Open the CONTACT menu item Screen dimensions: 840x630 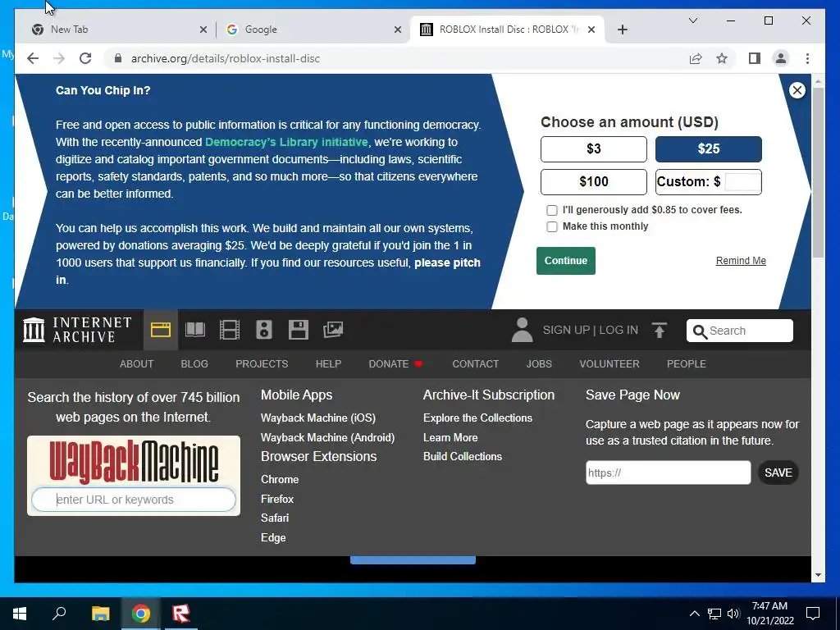[475, 363]
